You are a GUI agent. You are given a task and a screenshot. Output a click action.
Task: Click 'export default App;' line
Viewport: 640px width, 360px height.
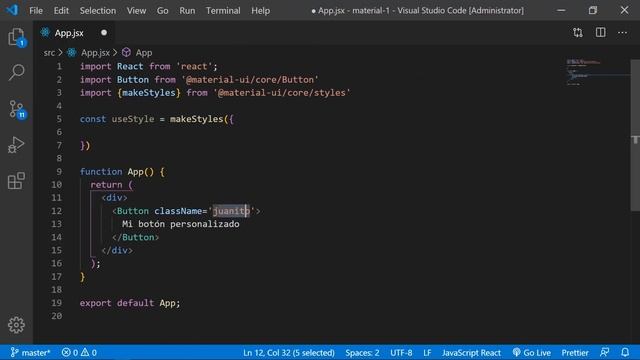pyautogui.click(x=130, y=303)
